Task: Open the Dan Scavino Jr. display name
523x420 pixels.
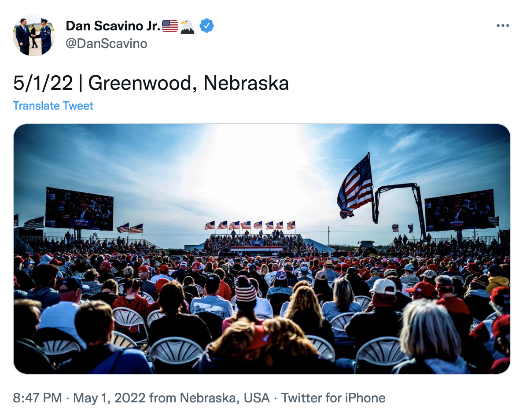Action: pyautogui.click(x=113, y=26)
